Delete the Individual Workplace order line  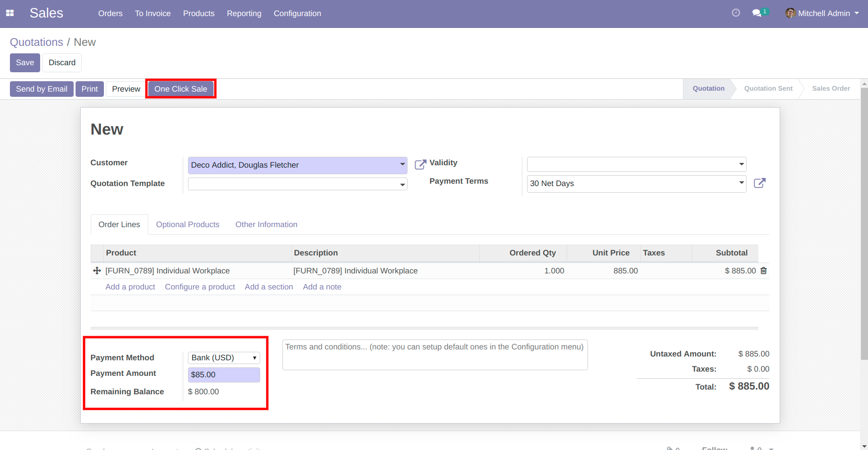pyautogui.click(x=764, y=271)
